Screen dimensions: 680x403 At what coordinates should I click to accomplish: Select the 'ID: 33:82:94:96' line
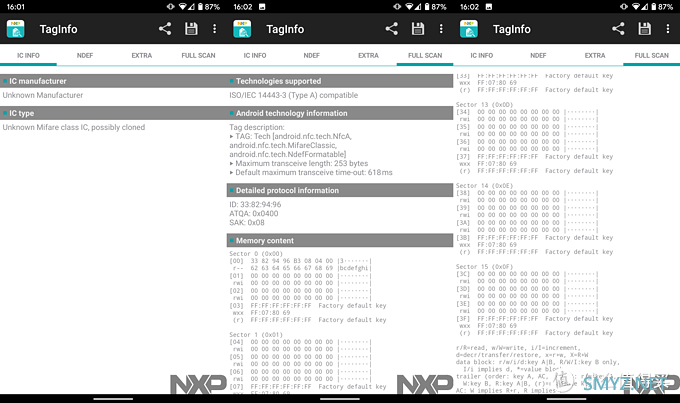[255, 204]
